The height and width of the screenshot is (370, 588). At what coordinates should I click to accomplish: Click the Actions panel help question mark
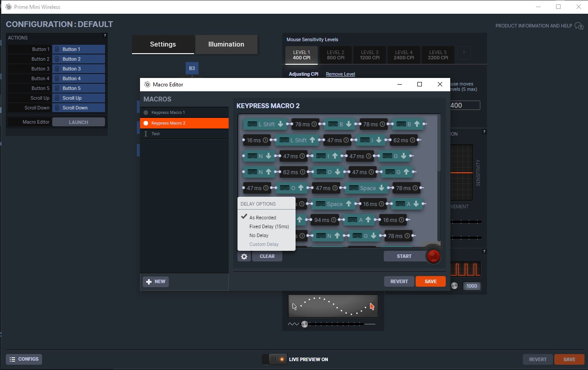105,35
